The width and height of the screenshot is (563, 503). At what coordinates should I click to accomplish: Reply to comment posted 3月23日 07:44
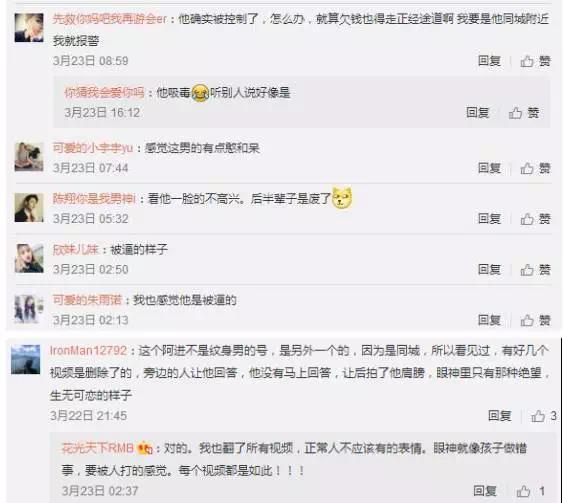(489, 168)
